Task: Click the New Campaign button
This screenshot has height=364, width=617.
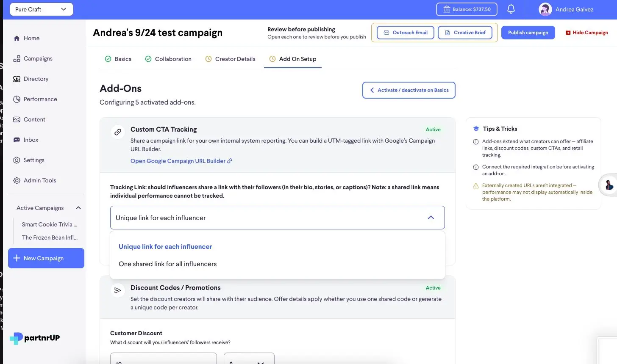Action: pos(46,258)
